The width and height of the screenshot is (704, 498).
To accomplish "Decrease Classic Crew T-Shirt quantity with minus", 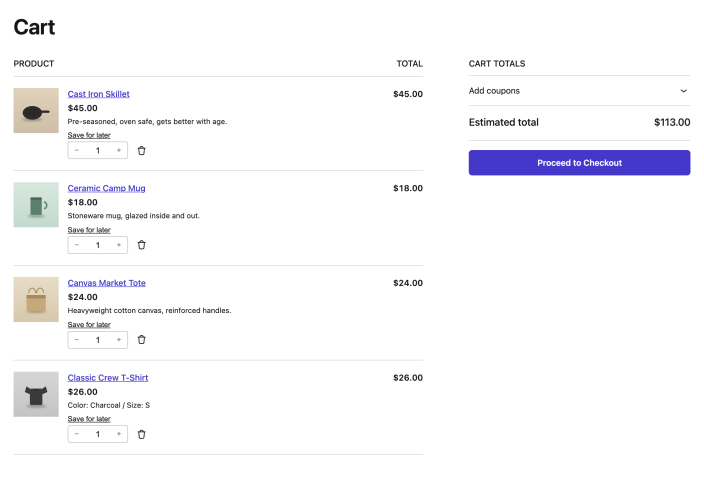I will point(77,434).
